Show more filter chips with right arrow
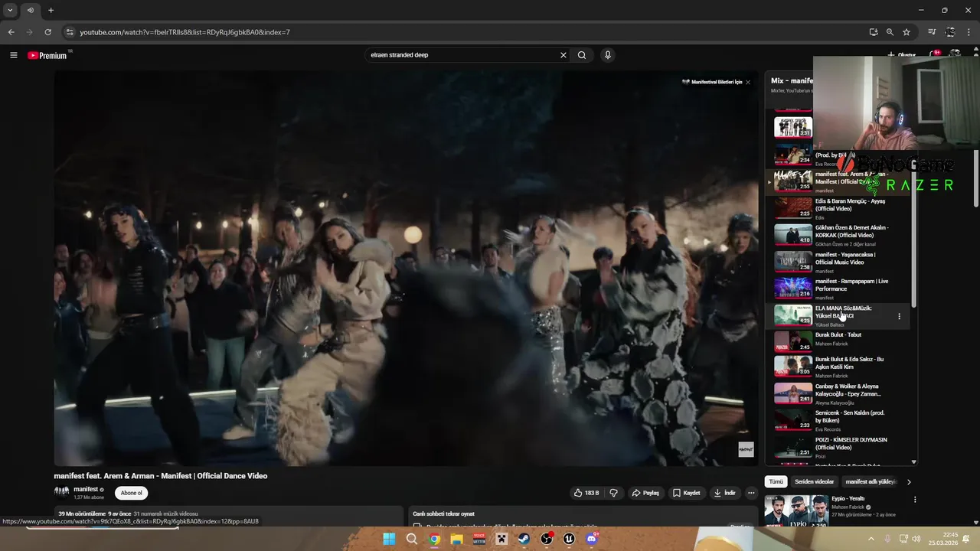Viewport: 980px width, 551px height. 909,482
